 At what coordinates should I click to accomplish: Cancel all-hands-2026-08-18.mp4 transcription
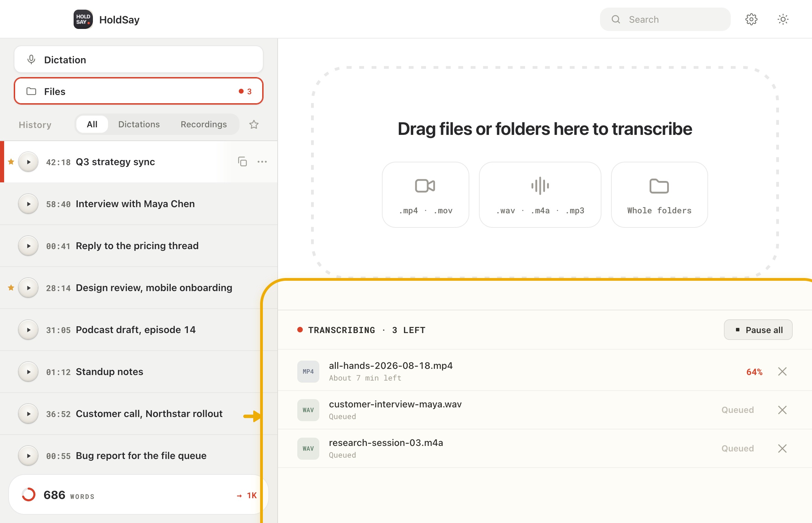(782, 372)
